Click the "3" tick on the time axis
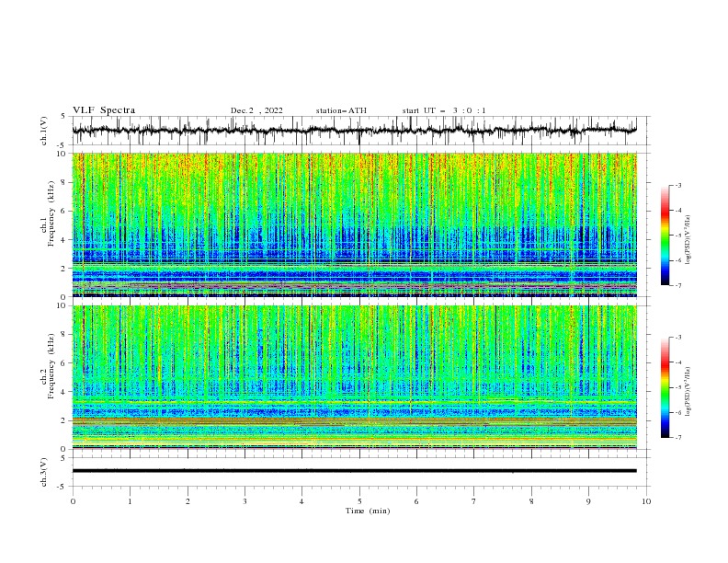The width and height of the screenshot is (728, 563). [x=245, y=501]
